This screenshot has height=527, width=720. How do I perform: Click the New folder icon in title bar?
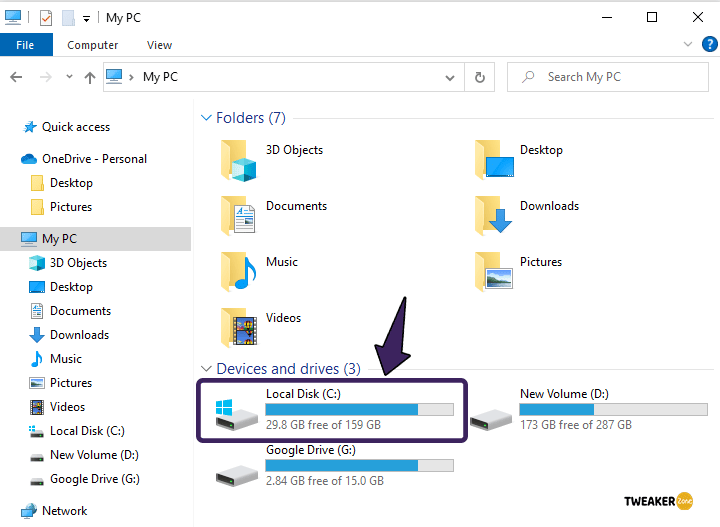tap(68, 18)
